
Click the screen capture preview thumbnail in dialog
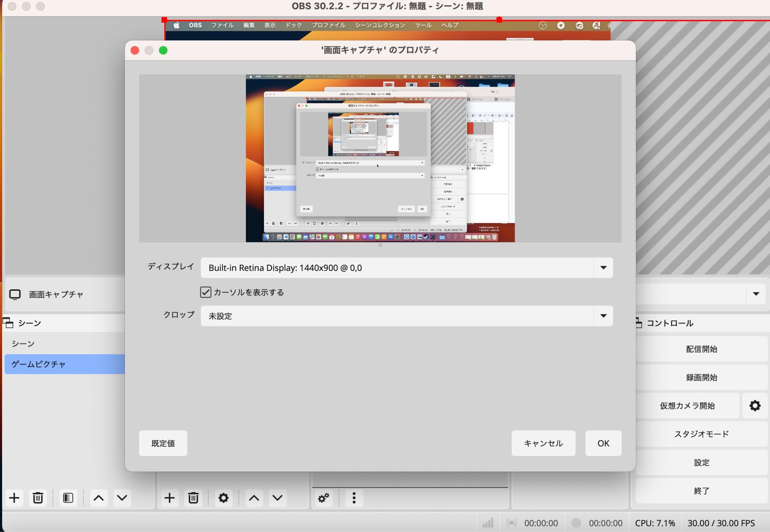380,158
